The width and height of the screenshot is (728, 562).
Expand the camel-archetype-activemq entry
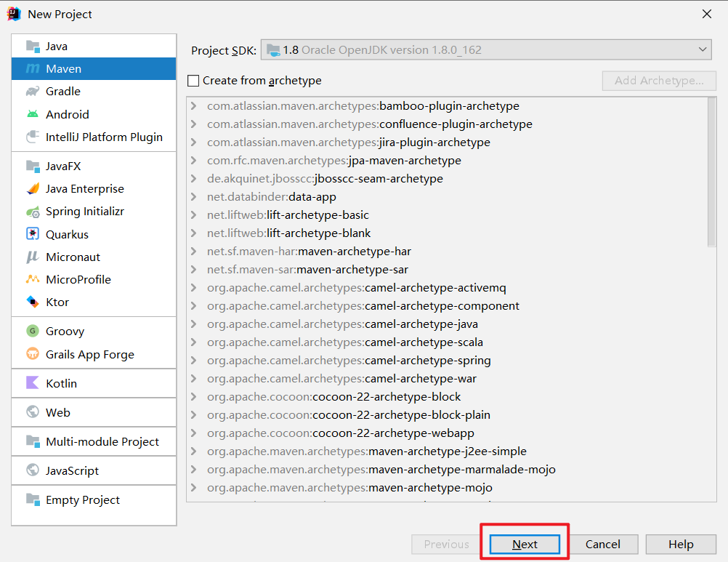[x=193, y=287]
